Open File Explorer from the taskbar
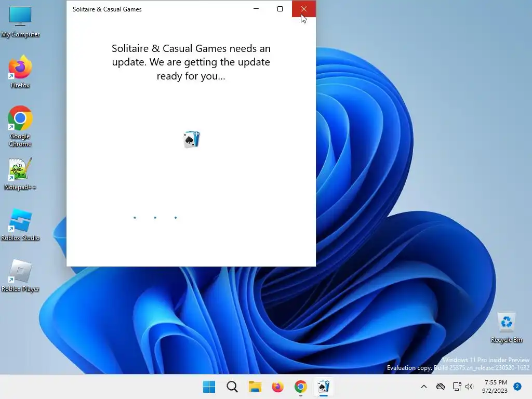532x399 pixels. pos(255,387)
